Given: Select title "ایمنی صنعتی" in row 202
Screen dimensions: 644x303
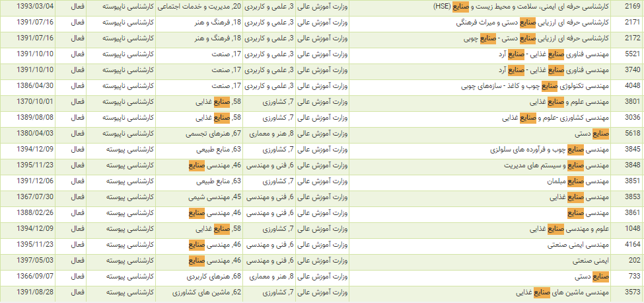Looking at the screenshot, I should tap(591, 261).
